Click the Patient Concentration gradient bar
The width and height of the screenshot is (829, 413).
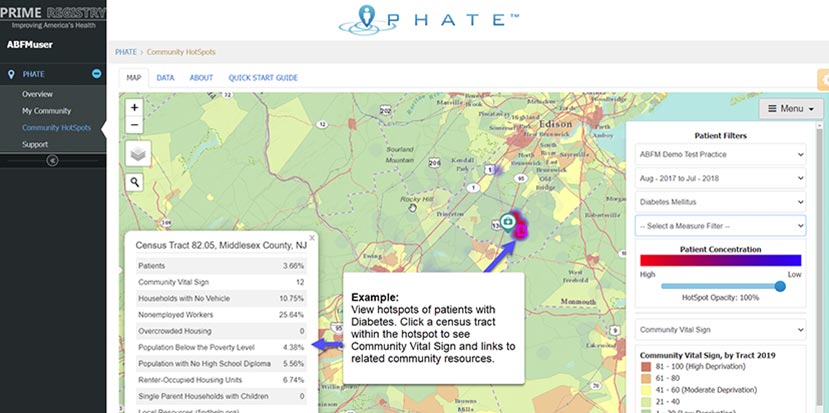pyautogui.click(x=721, y=260)
